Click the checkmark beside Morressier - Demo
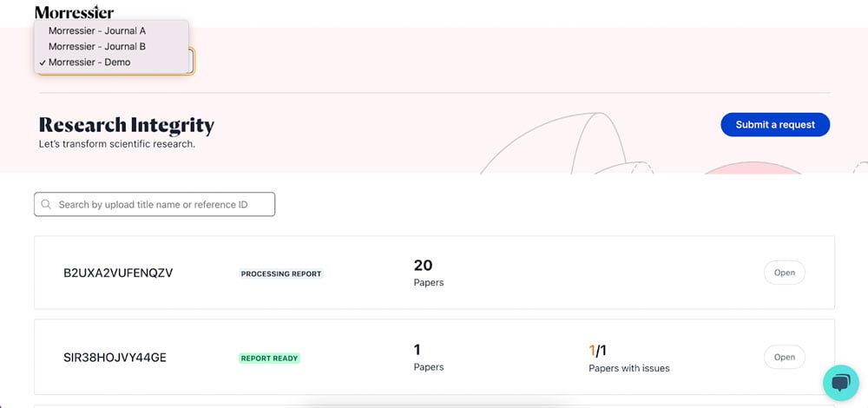Viewport: 868px width, 408px height. point(42,63)
